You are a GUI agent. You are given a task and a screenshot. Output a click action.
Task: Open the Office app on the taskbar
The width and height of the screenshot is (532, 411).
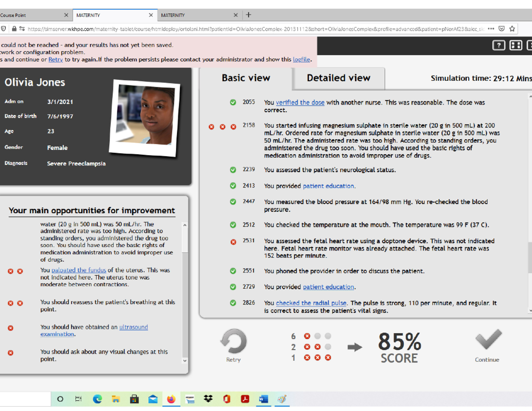(x=227, y=399)
